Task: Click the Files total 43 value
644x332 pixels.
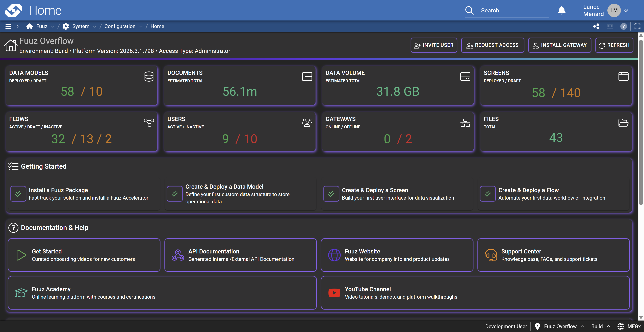Action: tap(556, 138)
